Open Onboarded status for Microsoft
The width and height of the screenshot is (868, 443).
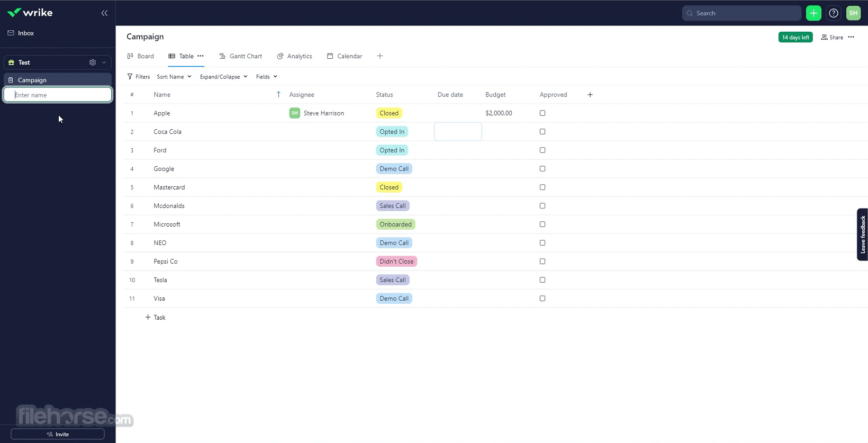(396, 224)
